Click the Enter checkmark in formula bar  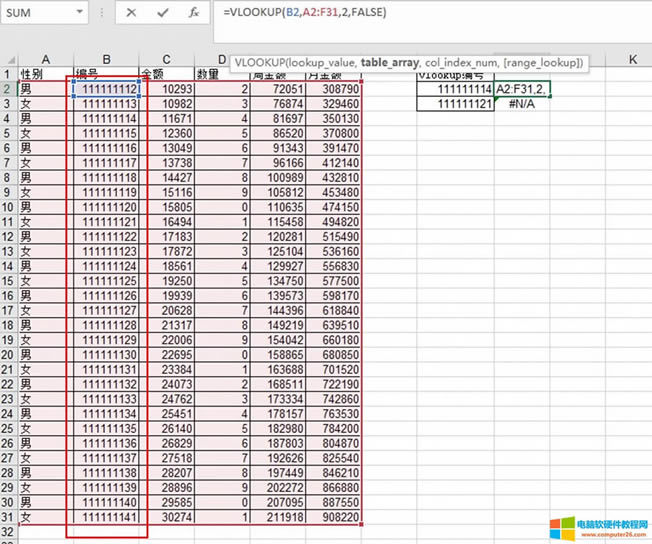(x=163, y=13)
